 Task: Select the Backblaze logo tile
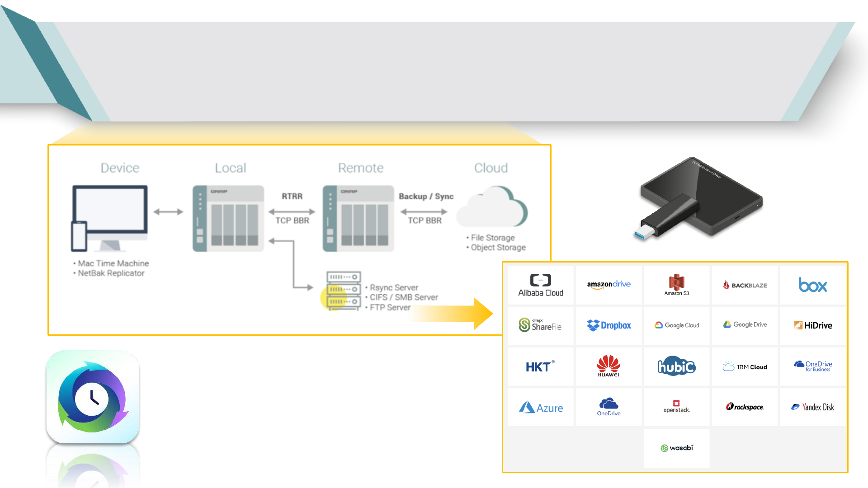[745, 285]
